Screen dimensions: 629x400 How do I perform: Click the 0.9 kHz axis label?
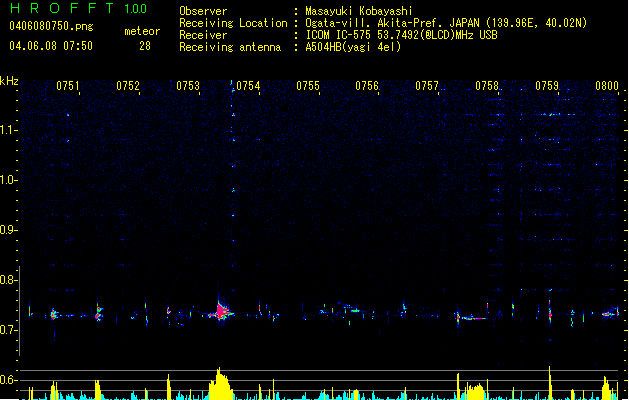(x=9, y=230)
